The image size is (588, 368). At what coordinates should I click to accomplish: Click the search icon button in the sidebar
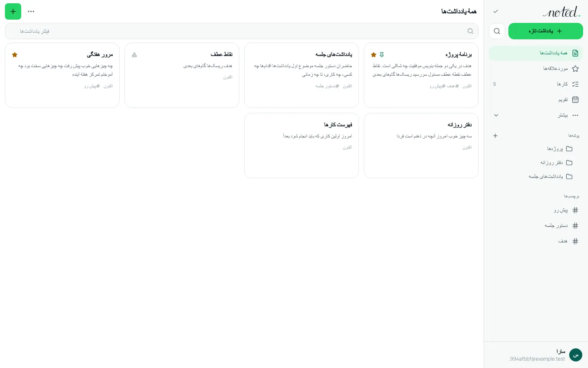497,31
